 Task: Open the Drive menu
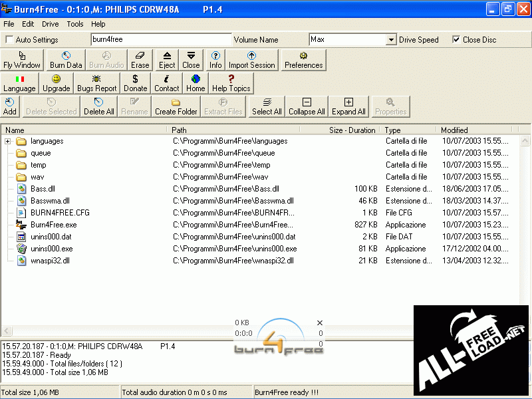click(x=51, y=24)
